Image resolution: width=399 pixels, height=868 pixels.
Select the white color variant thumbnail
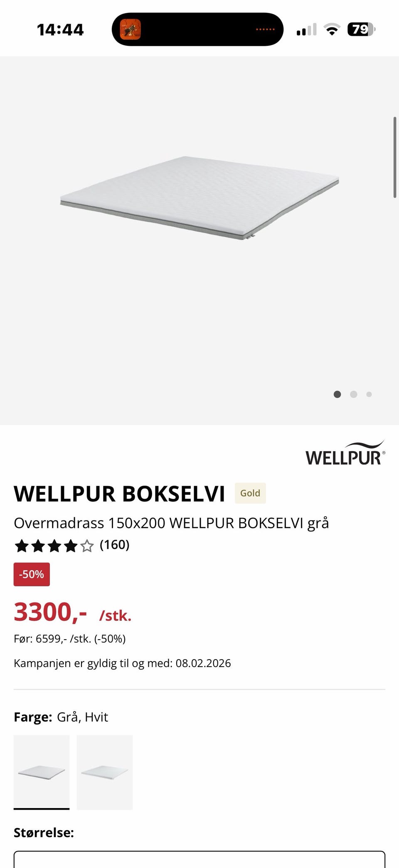pos(105,772)
